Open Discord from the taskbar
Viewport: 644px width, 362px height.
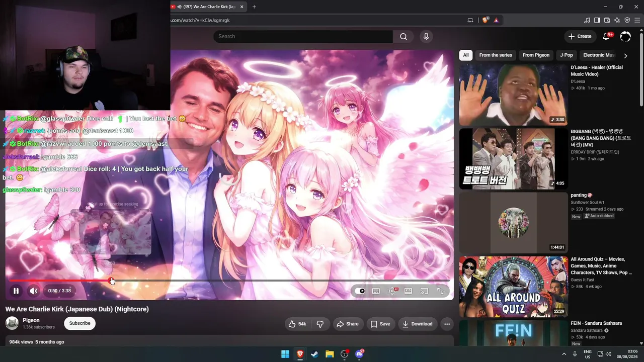click(x=359, y=354)
